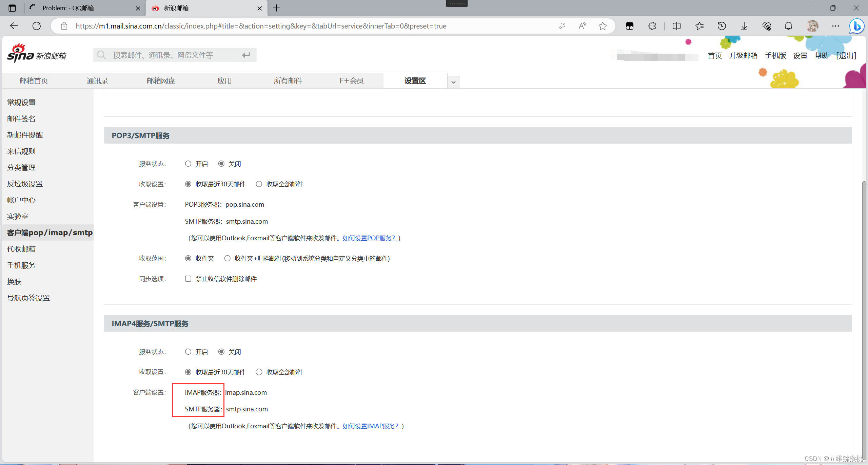Click the browser address bar URL

click(x=261, y=26)
